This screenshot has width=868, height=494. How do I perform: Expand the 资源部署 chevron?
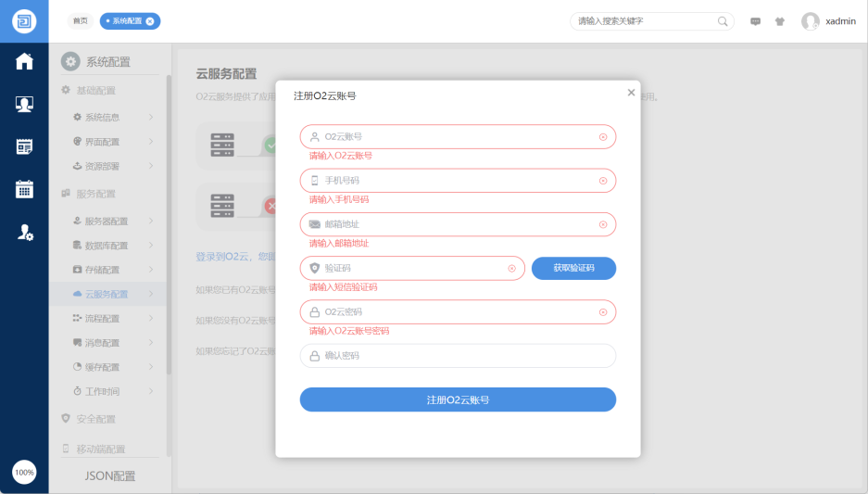tap(151, 166)
